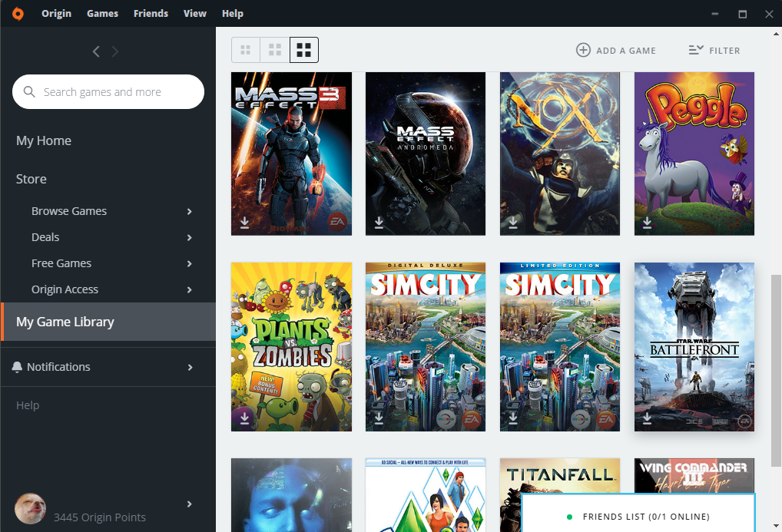Image resolution: width=782 pixels, height=532 pixels.
Task: Open the Friends menu
Action: pos(151,14)
